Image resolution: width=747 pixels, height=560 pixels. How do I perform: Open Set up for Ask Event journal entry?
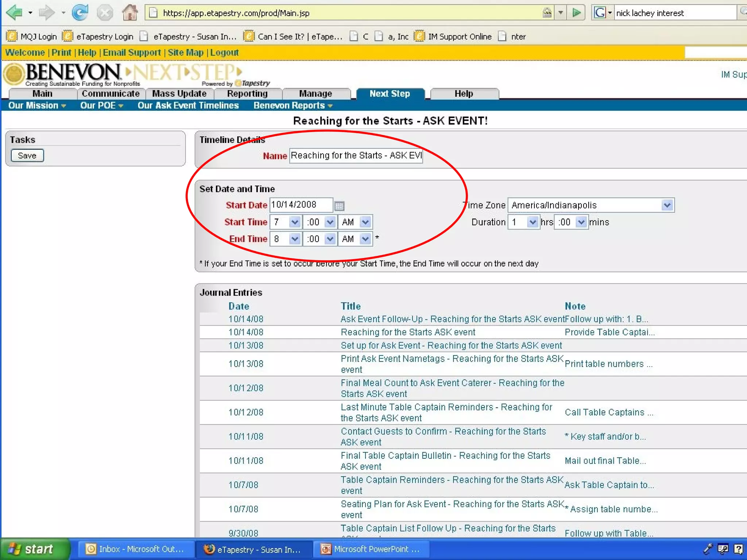(x=451, y=345)
